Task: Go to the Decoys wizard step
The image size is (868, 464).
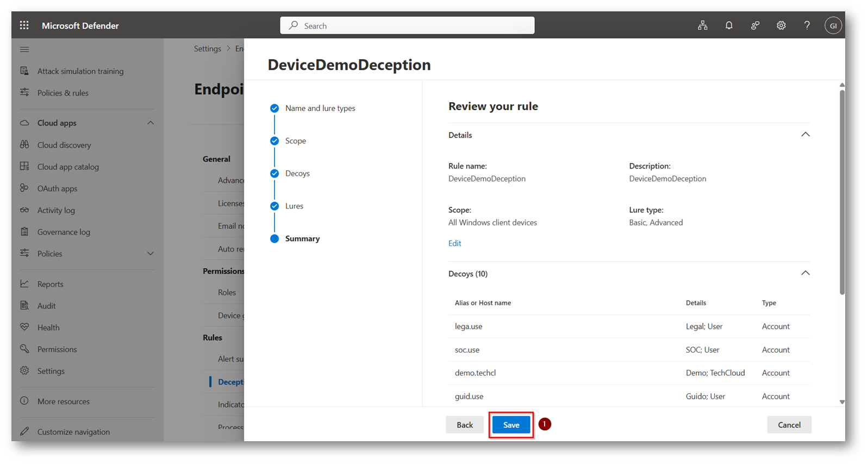Action: click(x=297, y=173)
